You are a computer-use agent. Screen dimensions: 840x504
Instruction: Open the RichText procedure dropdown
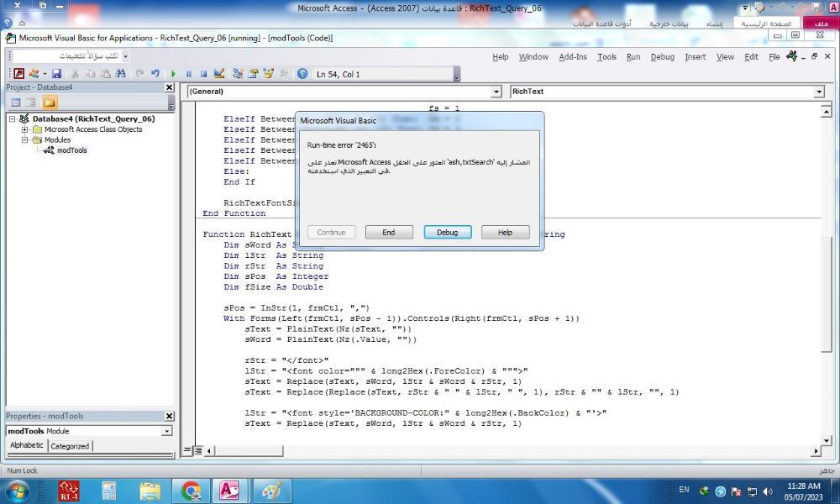tap(819, 92)
